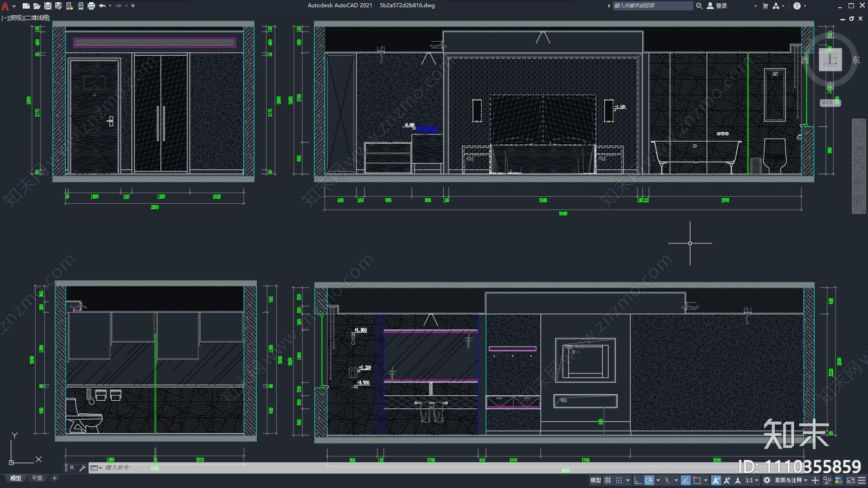Screen dimensions: 868x488
Task: Open status bar customization hamburger icon
Action: 861,480
